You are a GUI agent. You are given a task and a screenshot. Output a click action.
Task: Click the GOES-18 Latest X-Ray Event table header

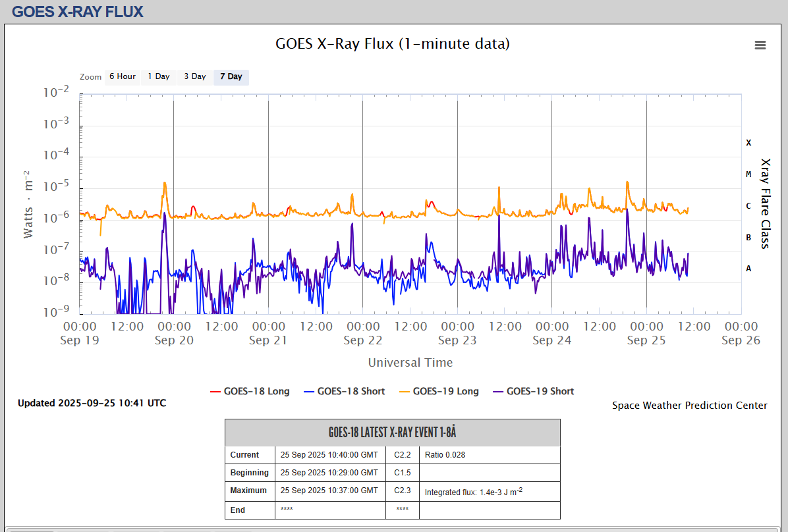coord(392,433)
